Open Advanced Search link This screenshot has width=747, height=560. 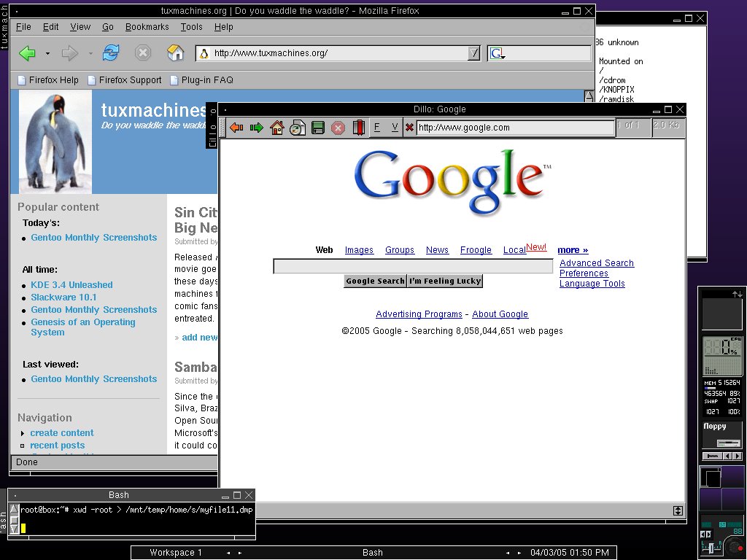pos(597,262)
